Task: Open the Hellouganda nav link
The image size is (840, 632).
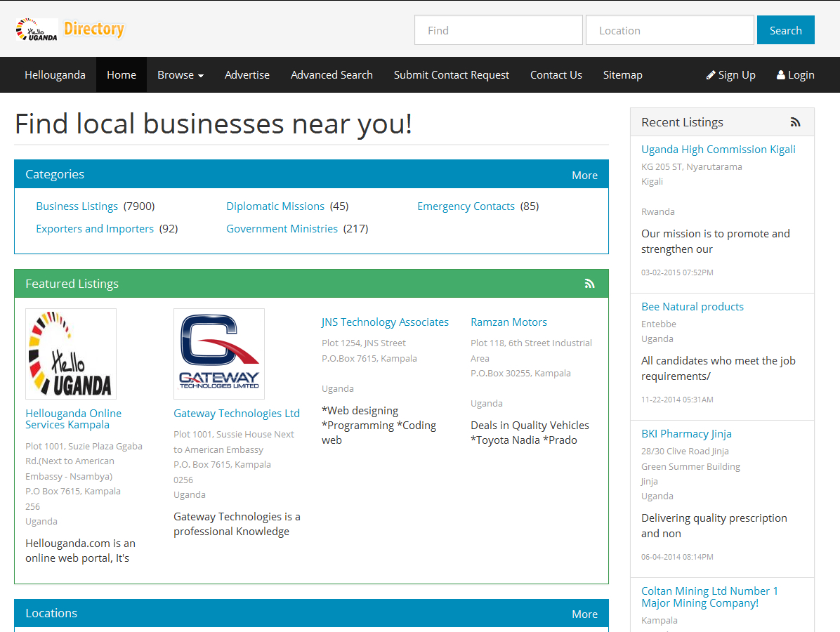Action: click(x=55, y=75)
